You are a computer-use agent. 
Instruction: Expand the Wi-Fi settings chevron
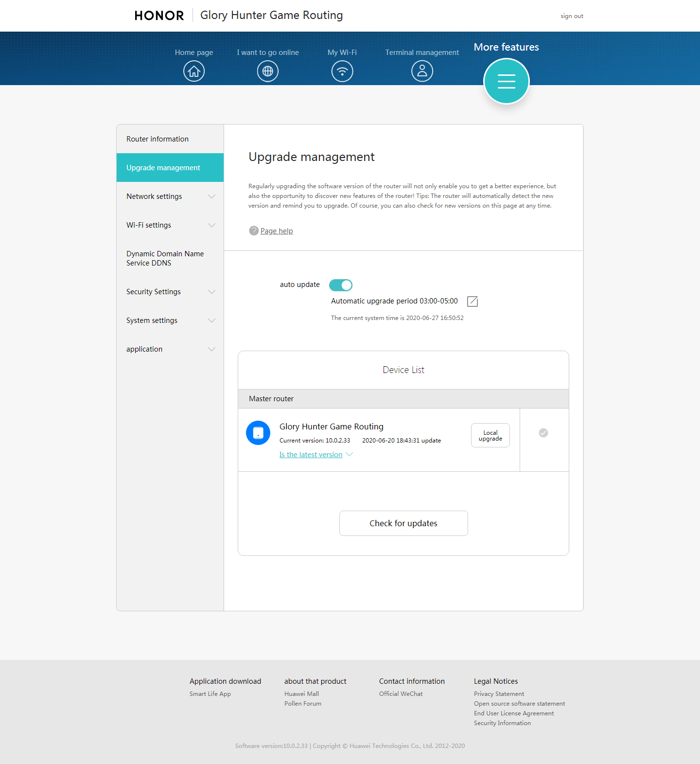tap(211, 225)
